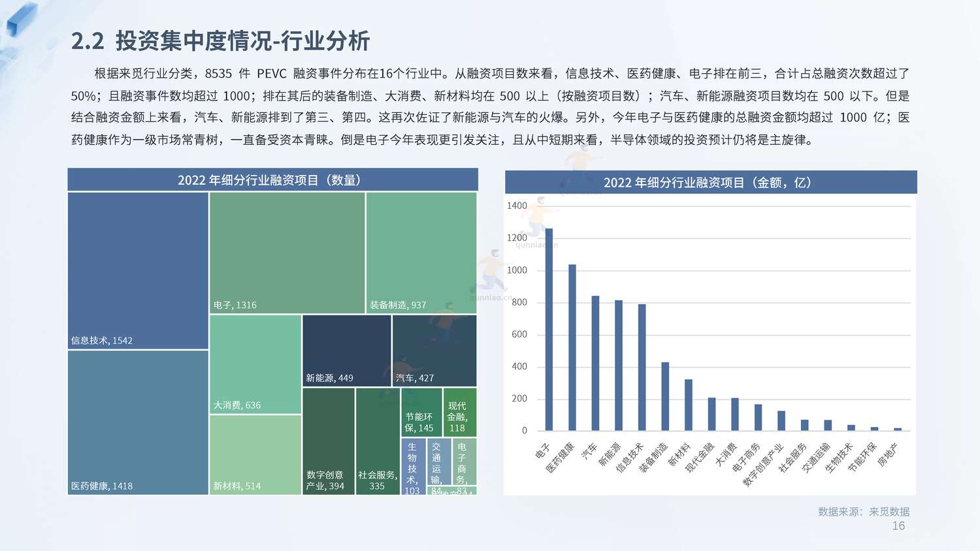The image size is (980, 551).
Task: Click the x-axis label "新能源" in bar chart
Action: [610, 454]
